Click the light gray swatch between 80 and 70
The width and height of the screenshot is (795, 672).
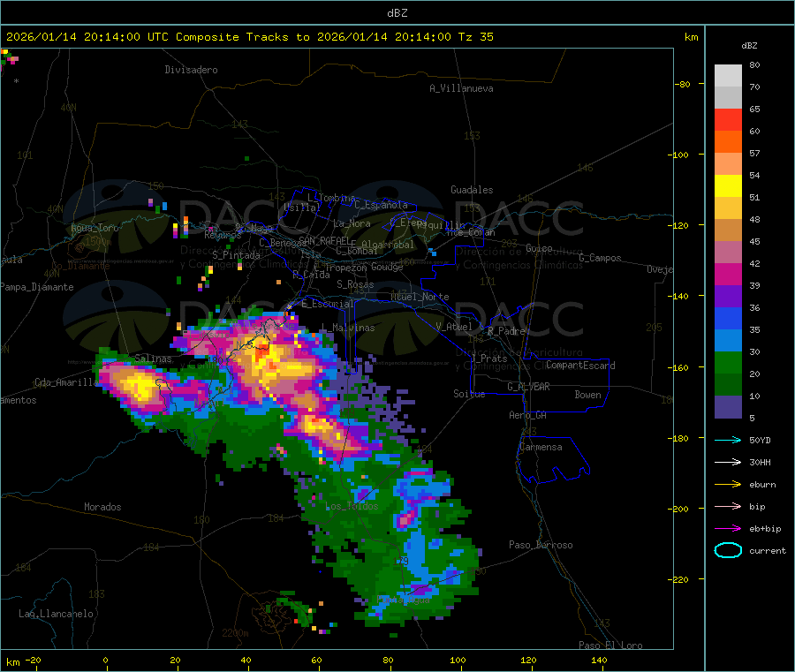point(728,76)
